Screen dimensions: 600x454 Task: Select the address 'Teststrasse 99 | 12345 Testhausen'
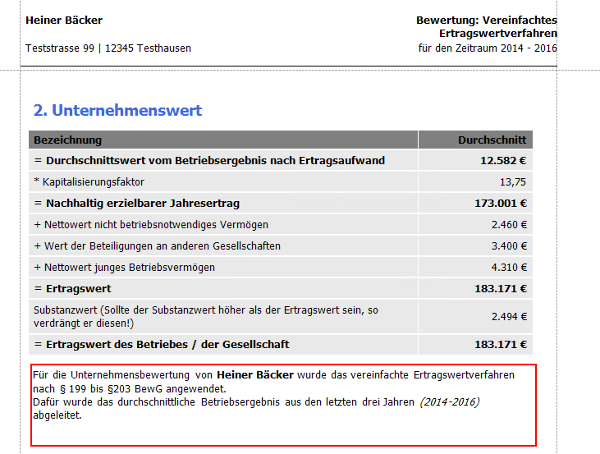click(x=108, y=48)
